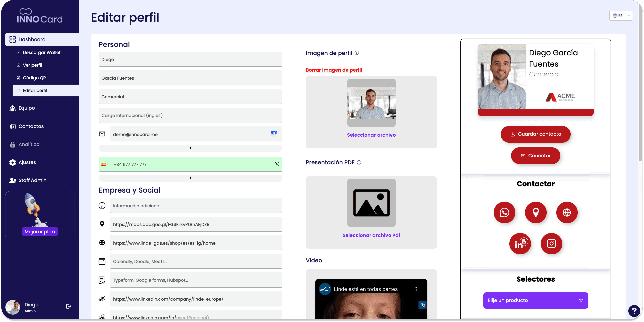The image size is (644, 322).
Task: Click the WhatsApp contact icon in preview
Action: tap(504, 212)
